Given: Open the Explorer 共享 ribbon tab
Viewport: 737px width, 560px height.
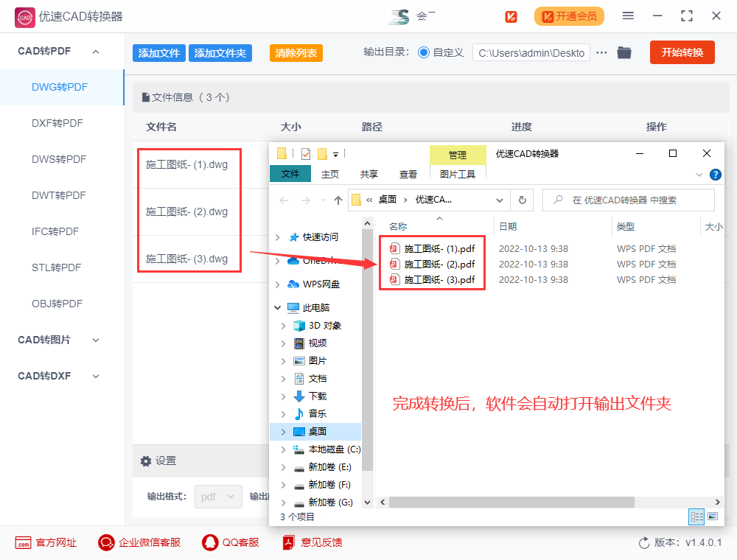Looking at the screenshot, I should pyautogui.click(x=369, y=175).
